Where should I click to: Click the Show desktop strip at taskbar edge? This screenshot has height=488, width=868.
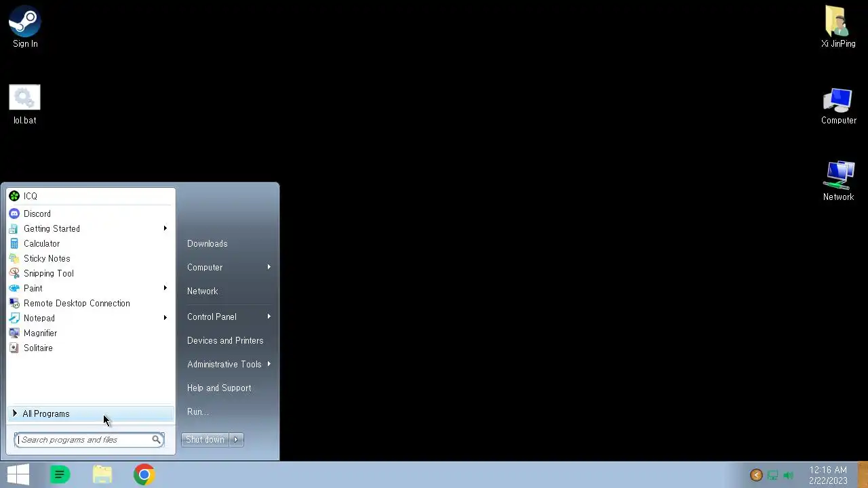[863, 474]
